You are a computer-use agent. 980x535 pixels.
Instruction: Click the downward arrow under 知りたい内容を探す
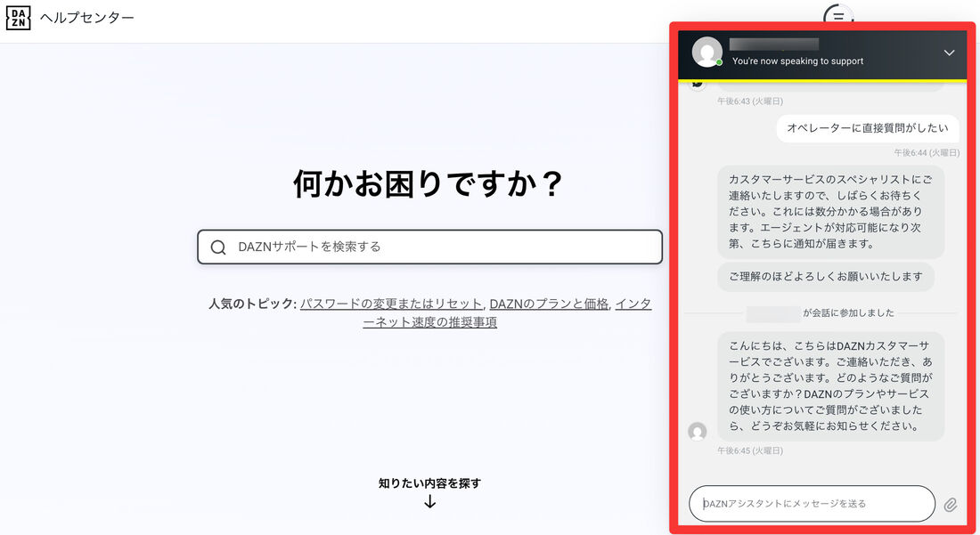(430, 502)
